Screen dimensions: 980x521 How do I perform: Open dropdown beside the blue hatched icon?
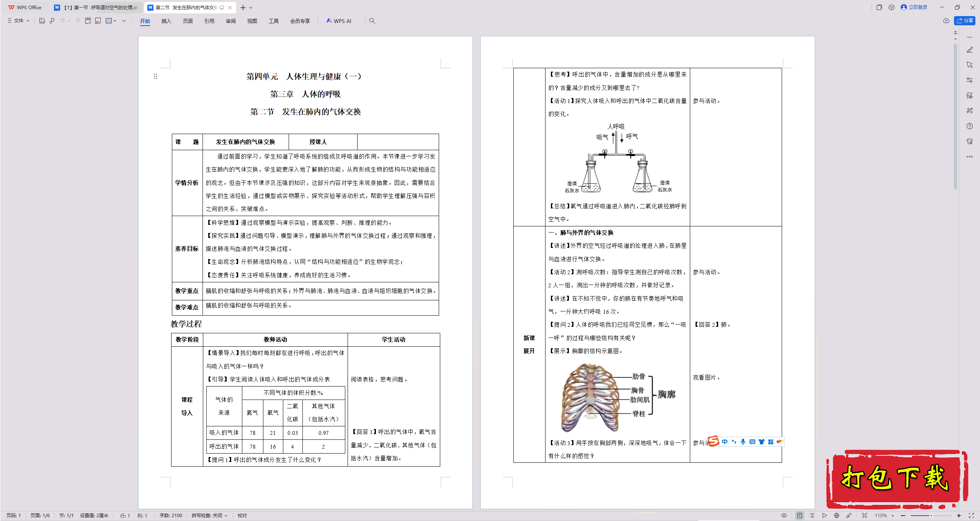[x=115, y=21]
